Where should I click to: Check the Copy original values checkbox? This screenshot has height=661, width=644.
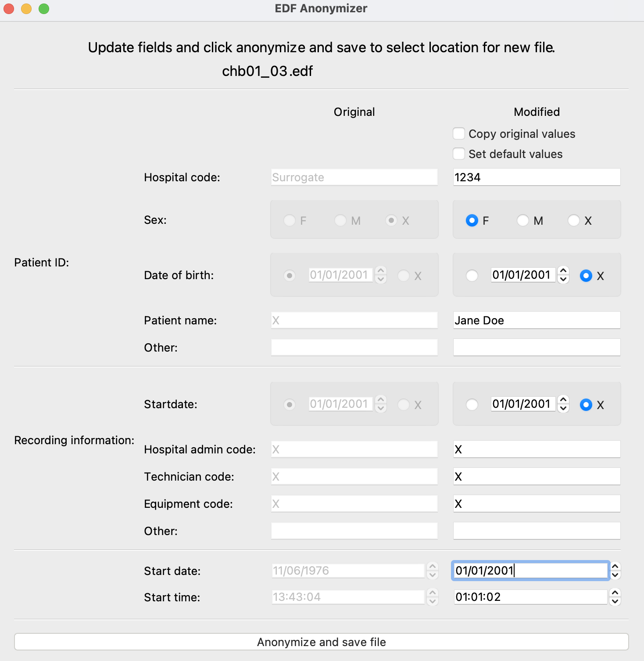[459, 133]
